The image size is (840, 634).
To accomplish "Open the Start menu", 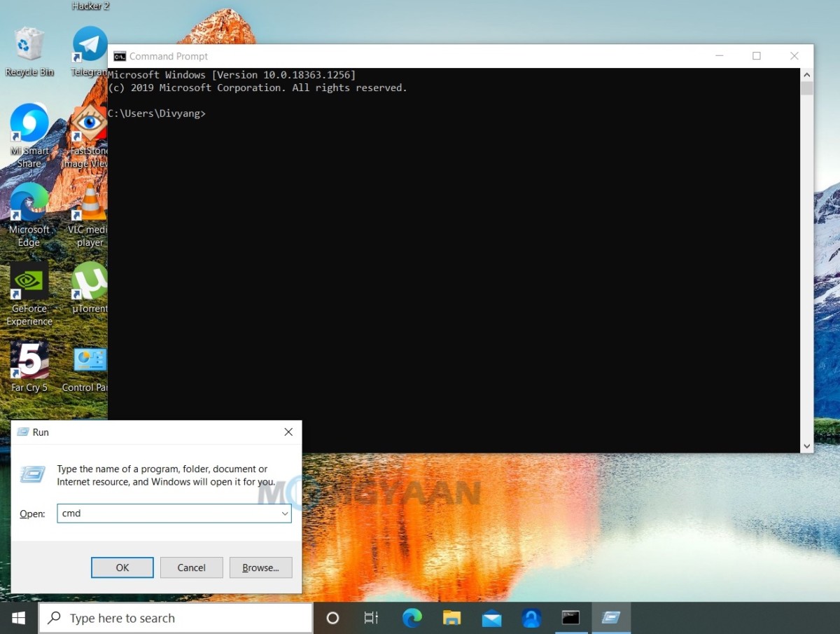I will tap(18, 618).
